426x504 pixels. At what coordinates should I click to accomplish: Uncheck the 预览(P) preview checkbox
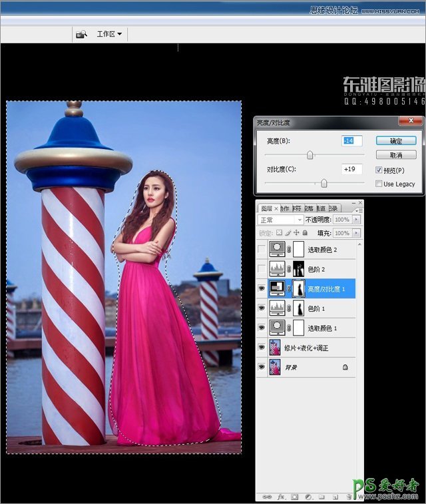click(x=379, y=170)
